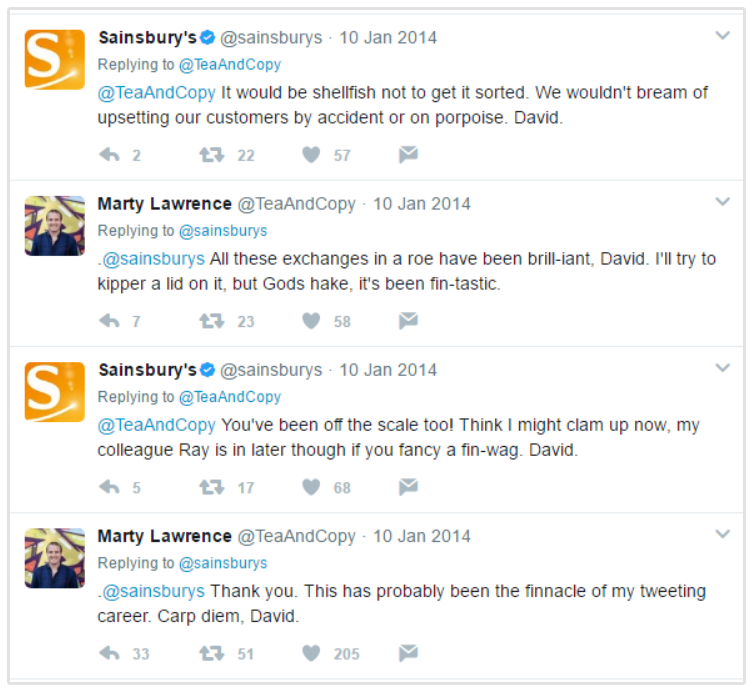The image size is (753, 692).
Task: Open more options on the Carp diem tweet
Action: pyautogui.click(x=722, y=534)
